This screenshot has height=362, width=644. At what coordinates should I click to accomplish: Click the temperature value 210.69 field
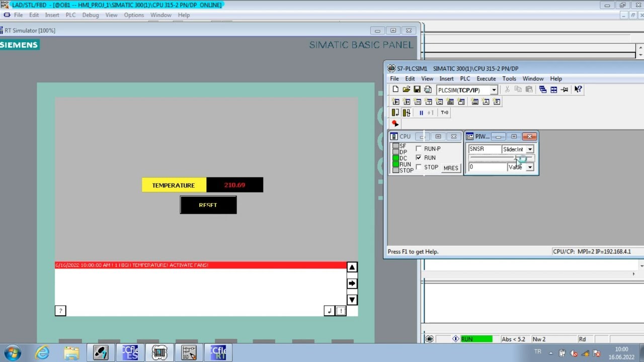click(234, 185)
